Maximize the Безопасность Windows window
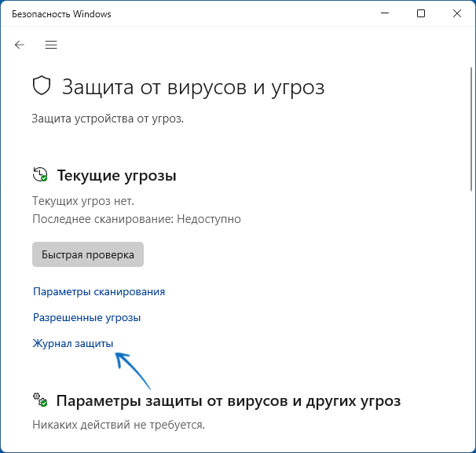 click(x=421, y=13)
